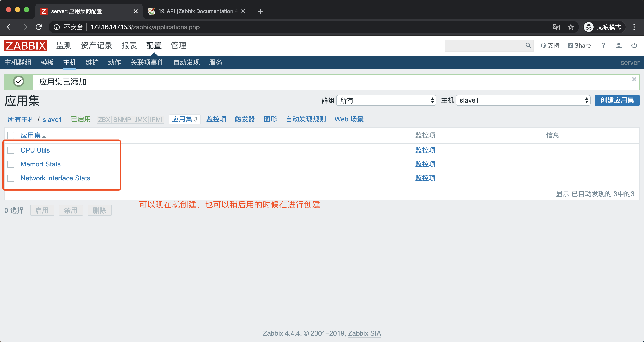
Task: Sort by 应用集 column header
Action: 31,135
